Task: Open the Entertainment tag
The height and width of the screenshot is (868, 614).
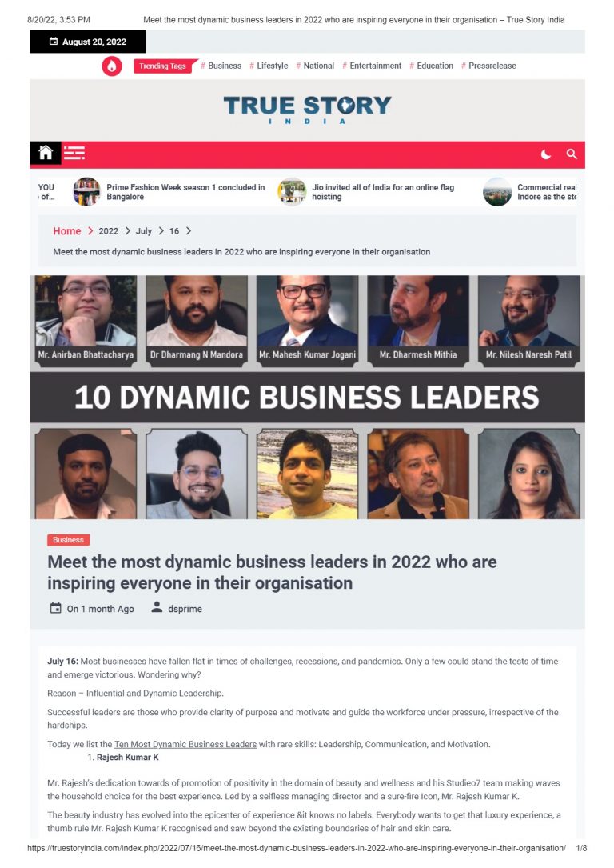Action: click(372, 66)
